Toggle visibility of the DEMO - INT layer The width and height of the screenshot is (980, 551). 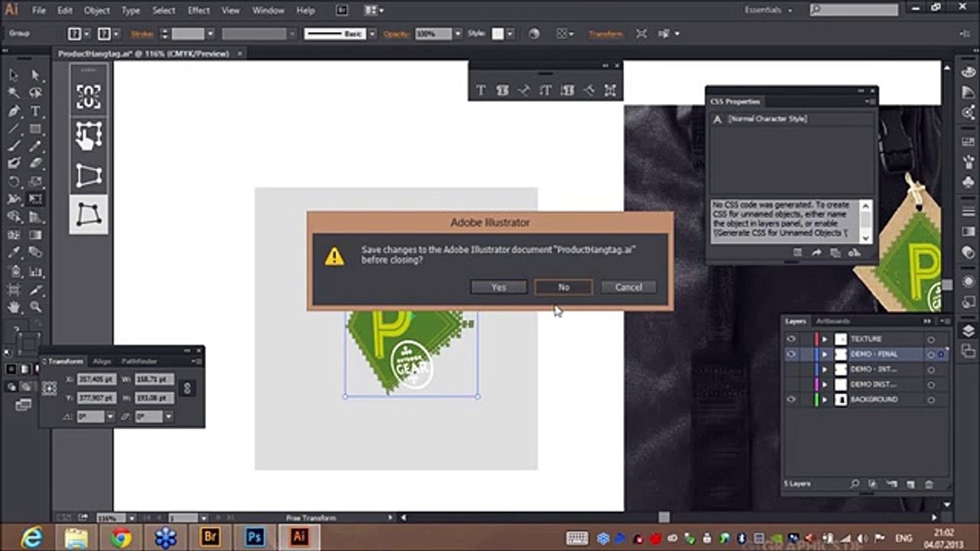[791, 370]
